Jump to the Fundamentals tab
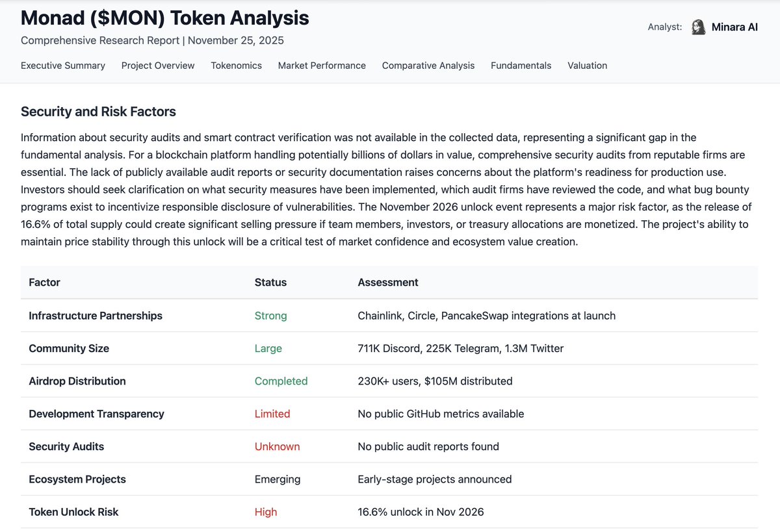The image size is (780, 532). pos(521,66)
